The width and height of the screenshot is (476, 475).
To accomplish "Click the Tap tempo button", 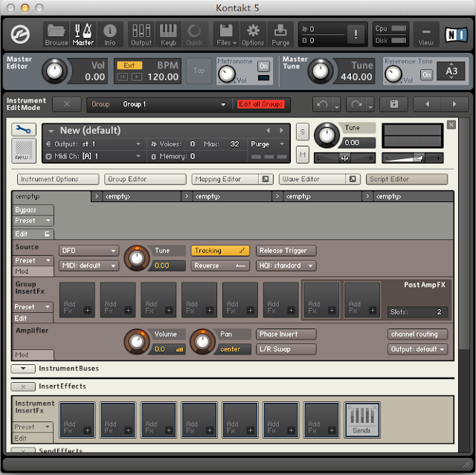I will [199, 71].
